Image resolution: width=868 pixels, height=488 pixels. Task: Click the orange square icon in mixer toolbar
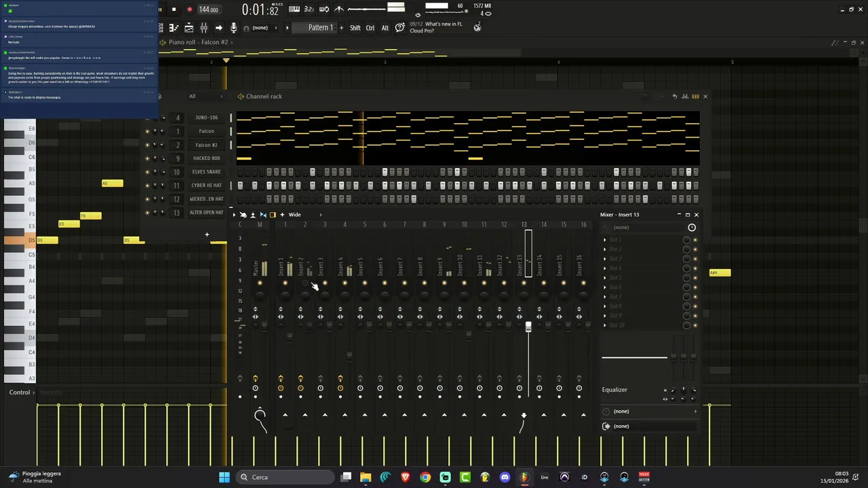pos(273,215)
